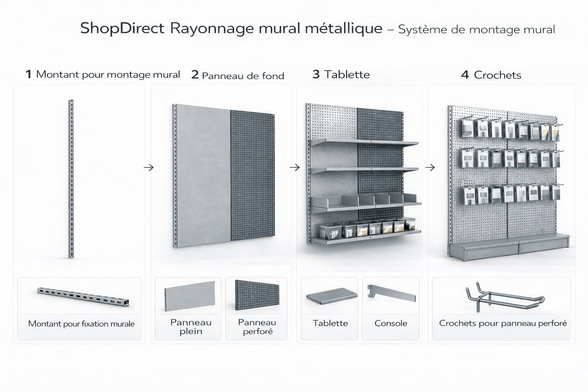Select step 4 Crochets heading
This screenshot has height=392, width=588.
(491, 75)
